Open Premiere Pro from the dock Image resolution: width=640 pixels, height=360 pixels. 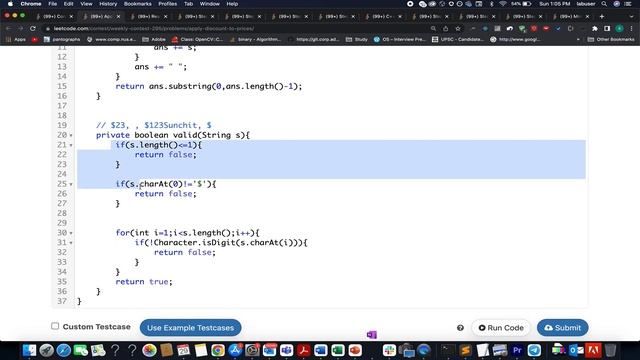point(517,350)
